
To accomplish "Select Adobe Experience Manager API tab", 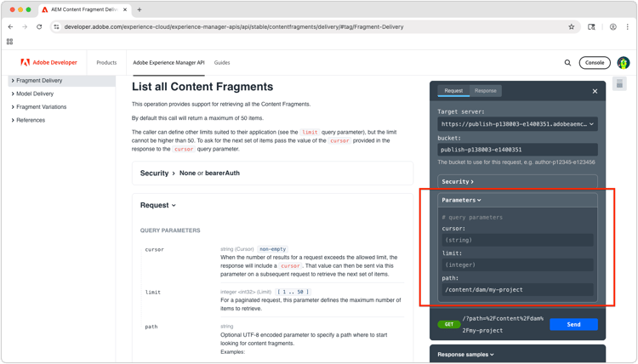I will tap(169, 63).
